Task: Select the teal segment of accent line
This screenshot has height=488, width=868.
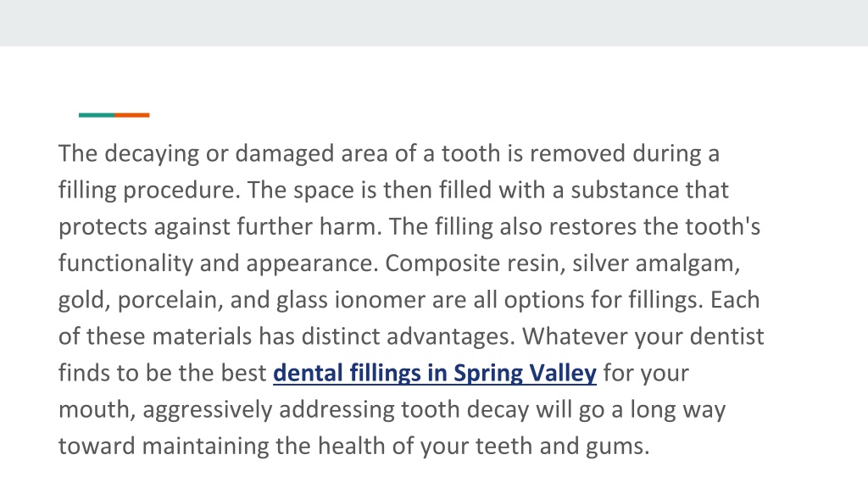Action: click(x=97, y=115)
